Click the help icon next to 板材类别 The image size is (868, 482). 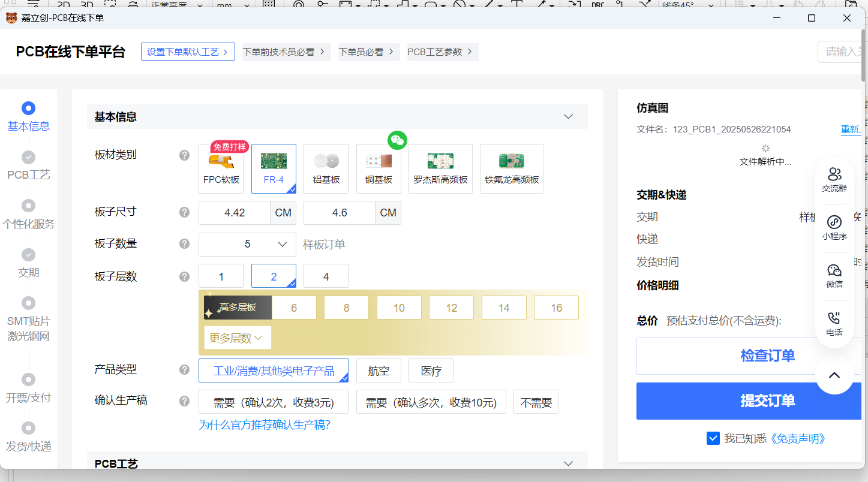(x=185, y=155)
